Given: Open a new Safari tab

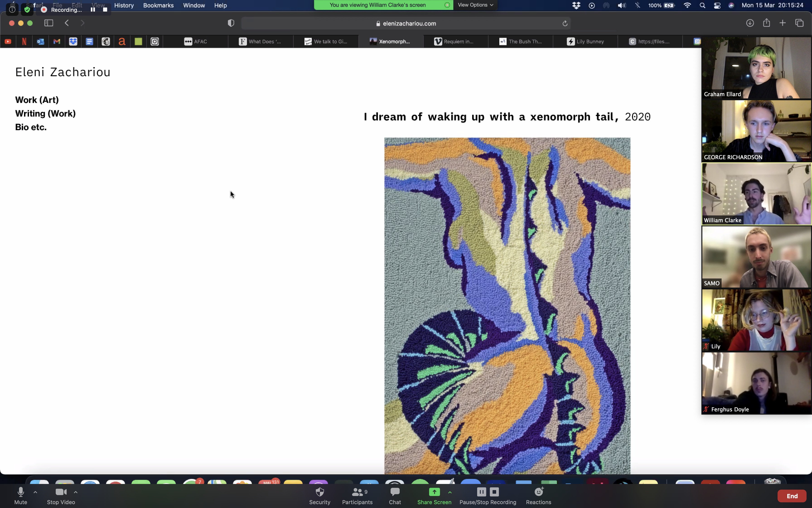Looking at the screenshot, I should point(783,23).
